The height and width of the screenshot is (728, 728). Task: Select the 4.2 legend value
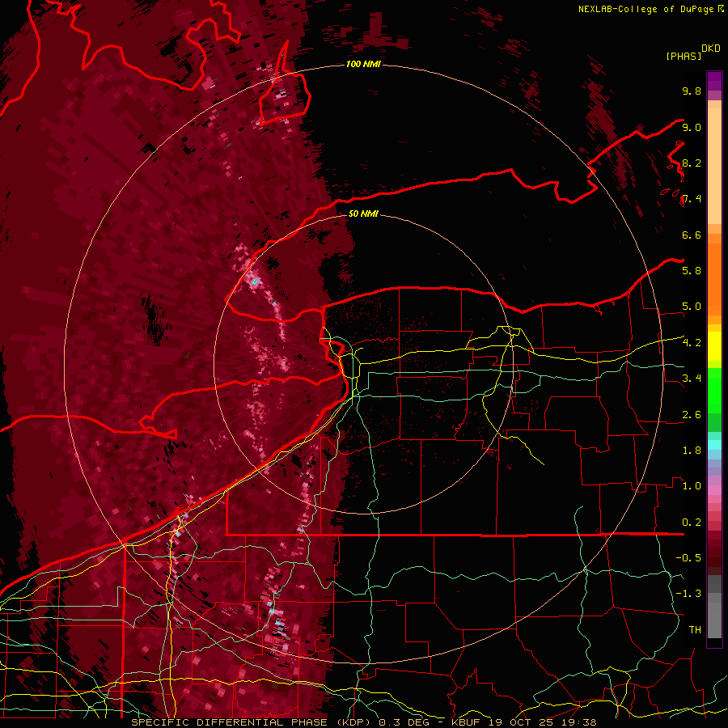click(692, 343)
